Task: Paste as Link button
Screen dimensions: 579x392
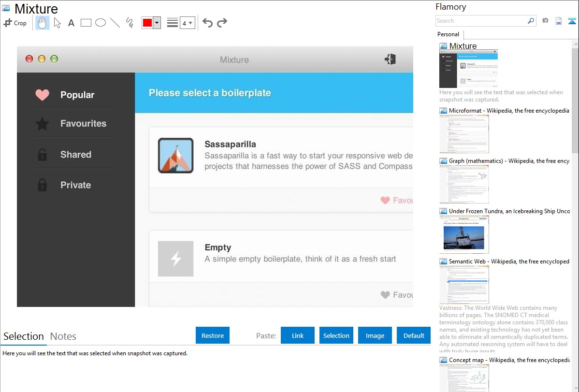Action: point(298,335)
